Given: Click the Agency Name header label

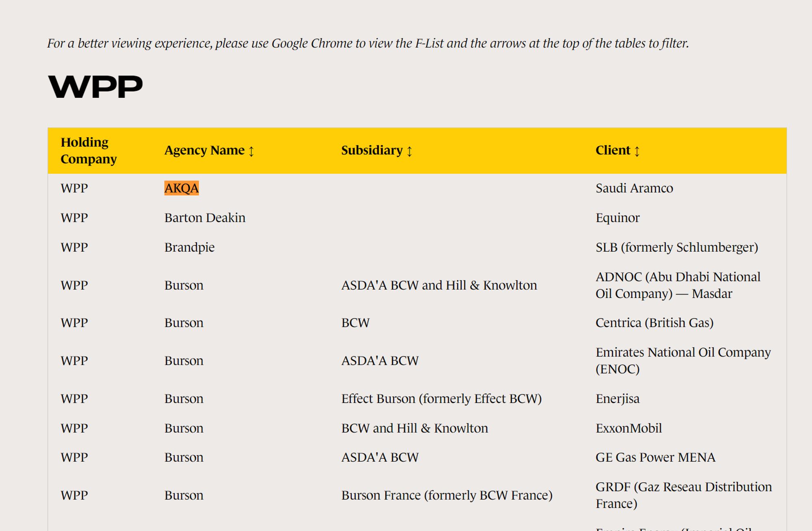Looking at the screenshot, I should pyautogui.click(x=204, y=150).
